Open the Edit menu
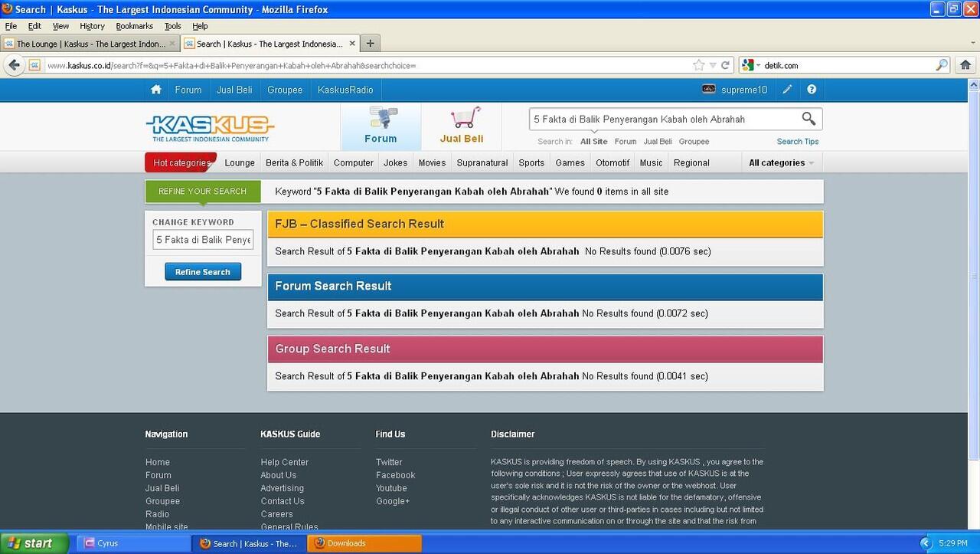980x554 pixels. [34, 26]
